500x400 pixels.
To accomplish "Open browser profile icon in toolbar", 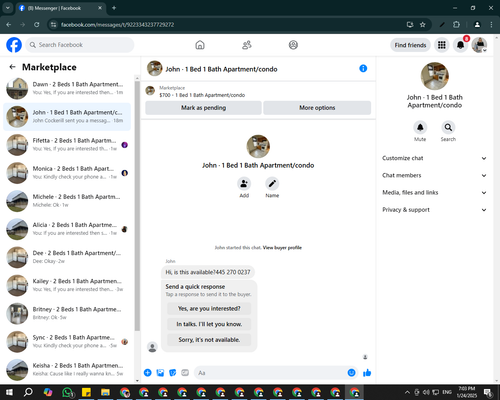I will (477, 25).
